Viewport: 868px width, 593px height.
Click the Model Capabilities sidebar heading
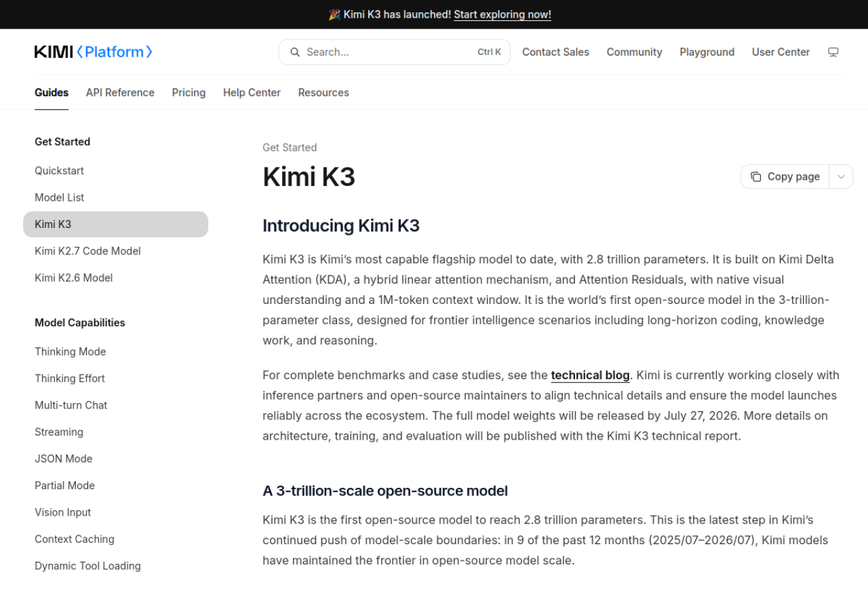(80, 323)
